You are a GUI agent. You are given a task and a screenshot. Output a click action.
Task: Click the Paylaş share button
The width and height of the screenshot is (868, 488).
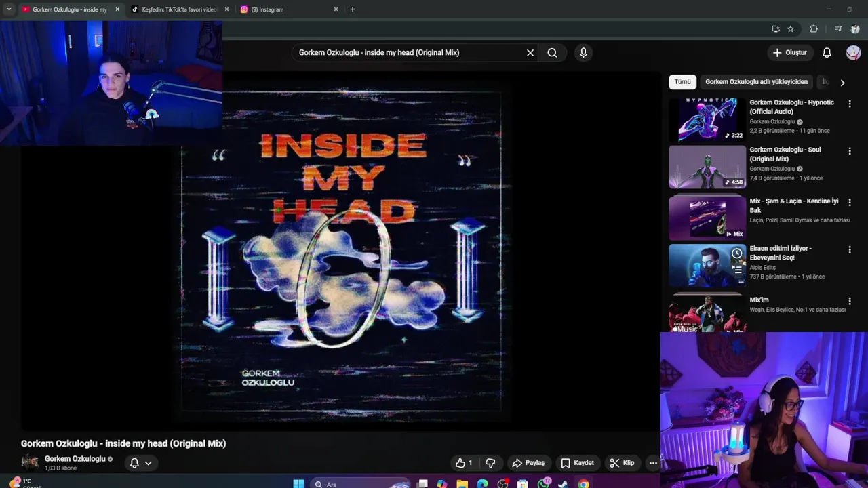coord(528,463)
